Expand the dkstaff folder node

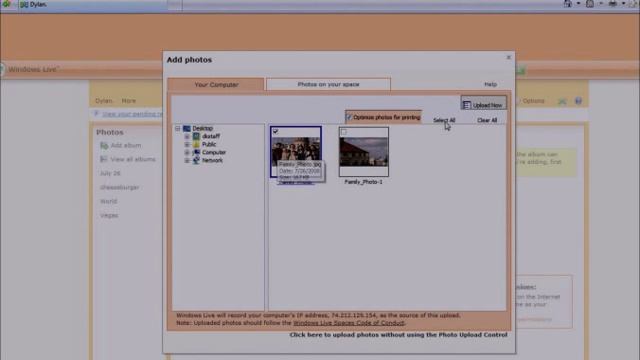[187, 136]
